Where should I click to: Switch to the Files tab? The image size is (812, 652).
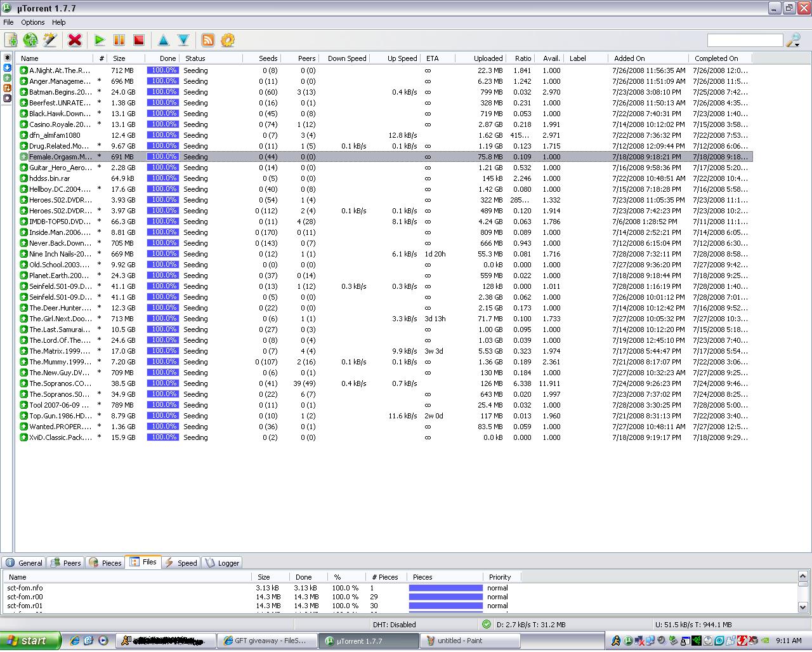[x=143, y=562]
